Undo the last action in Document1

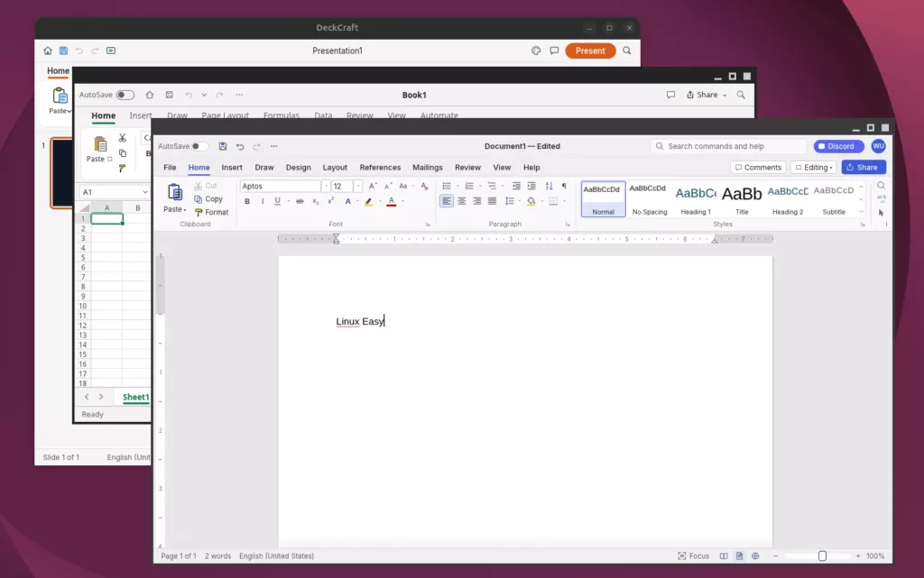240,146
